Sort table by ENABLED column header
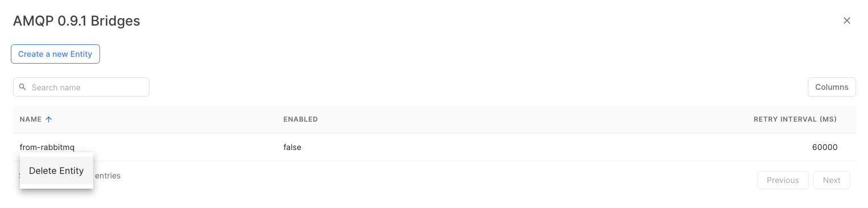The height and width of the screenshot is (208, 868). click(301, 119)
